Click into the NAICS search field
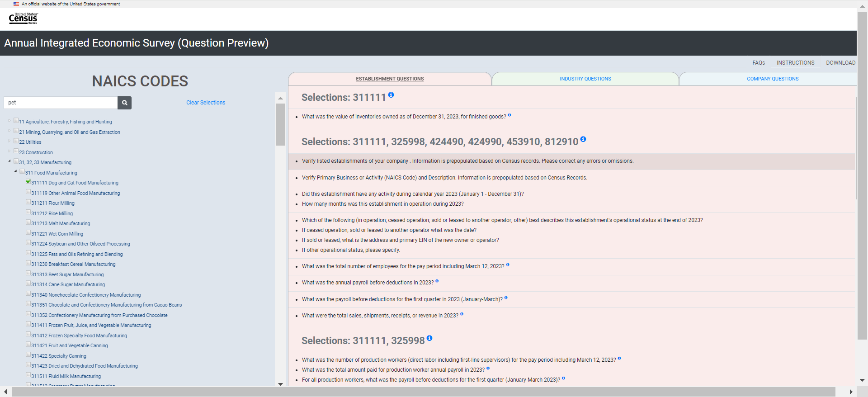Image resolution: width=868 pixels, height=397 pixels. click(x=61, y=103)
